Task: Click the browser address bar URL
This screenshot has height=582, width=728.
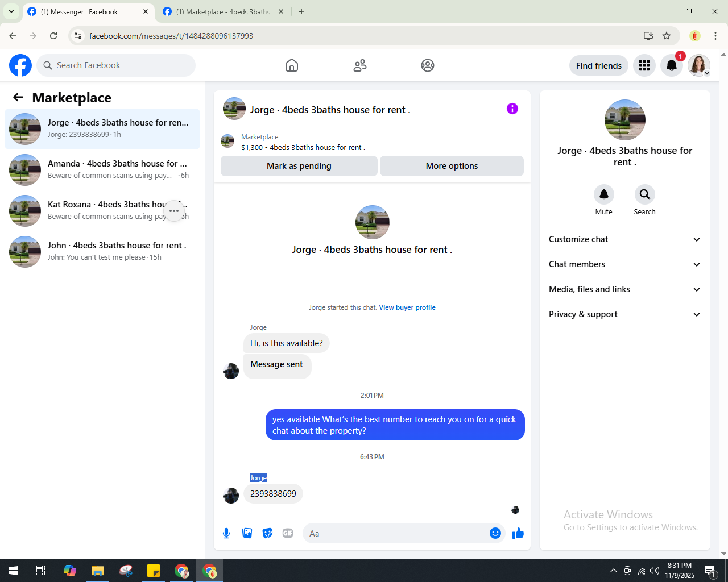Action: click(171, 36)
